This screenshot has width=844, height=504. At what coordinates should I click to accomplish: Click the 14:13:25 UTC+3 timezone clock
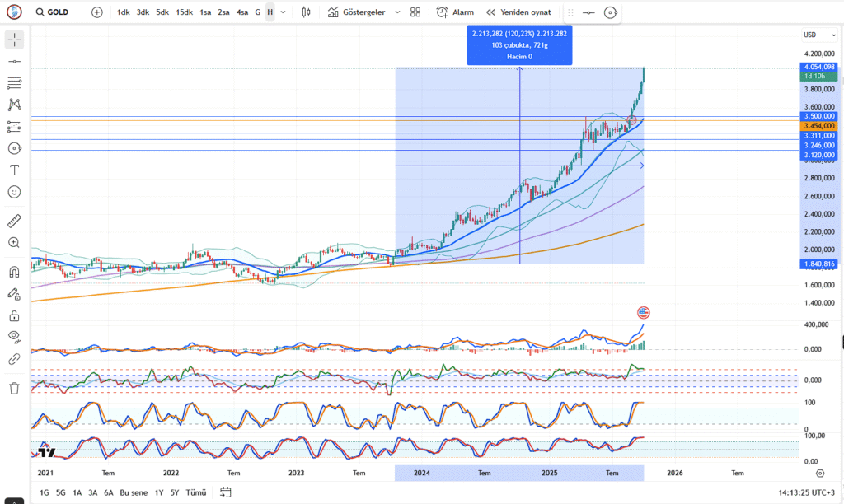point(806,492)
